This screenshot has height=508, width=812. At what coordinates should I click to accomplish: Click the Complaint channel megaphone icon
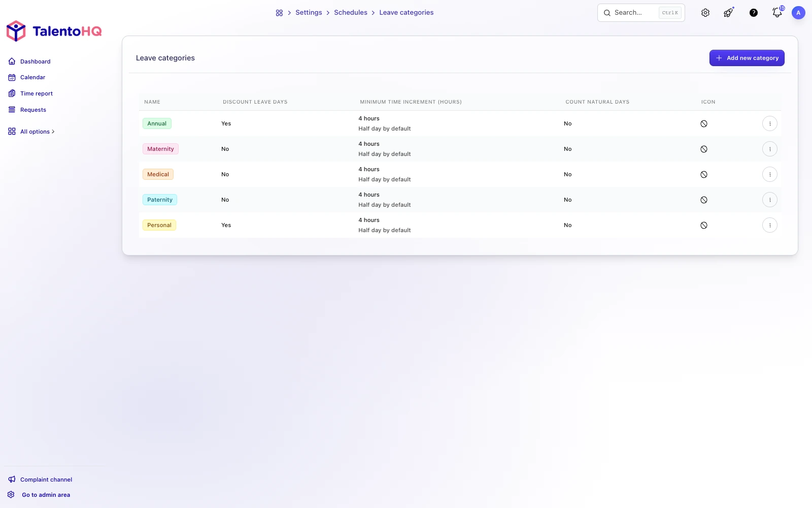pyautogui.click(x=12, y=480)
